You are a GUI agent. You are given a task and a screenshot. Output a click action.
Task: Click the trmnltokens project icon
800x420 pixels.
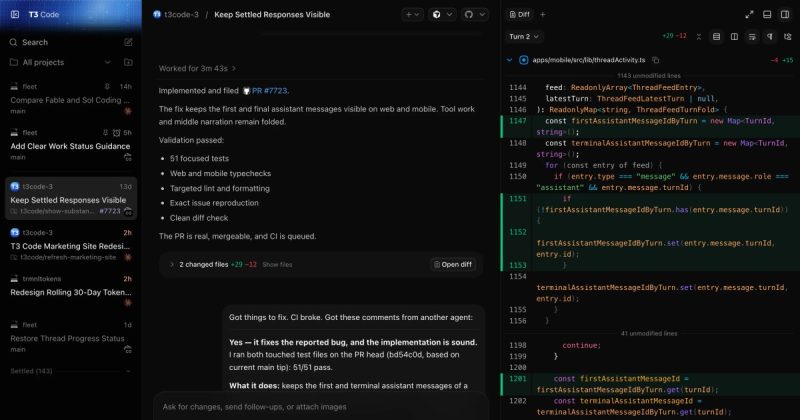tap(14, 279)
